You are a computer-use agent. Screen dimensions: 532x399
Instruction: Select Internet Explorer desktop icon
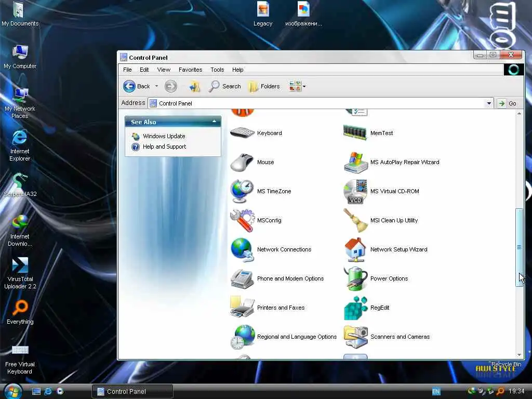(x=20, y=145)
